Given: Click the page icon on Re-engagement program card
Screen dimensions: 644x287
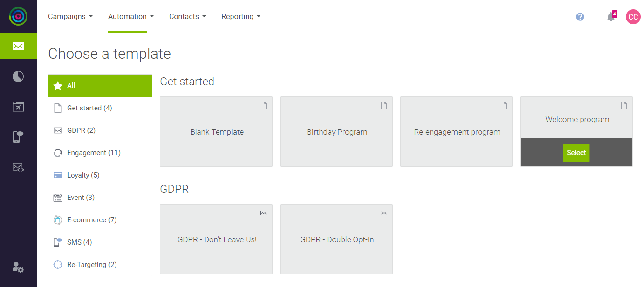Looking at the screenshot, I should coord(504,105).
